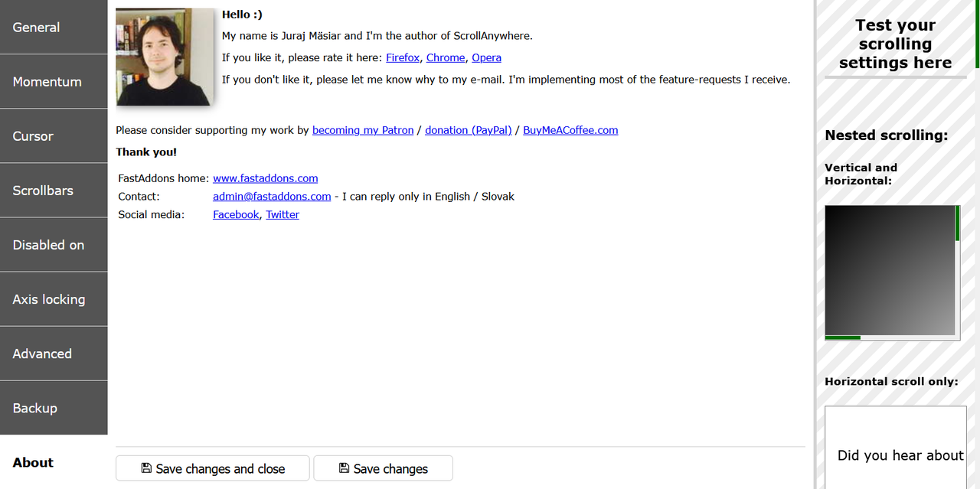Go to the Disabled on tab
Image resolution: width=980 pixels, height=489 pixels.
pos(54,244)
